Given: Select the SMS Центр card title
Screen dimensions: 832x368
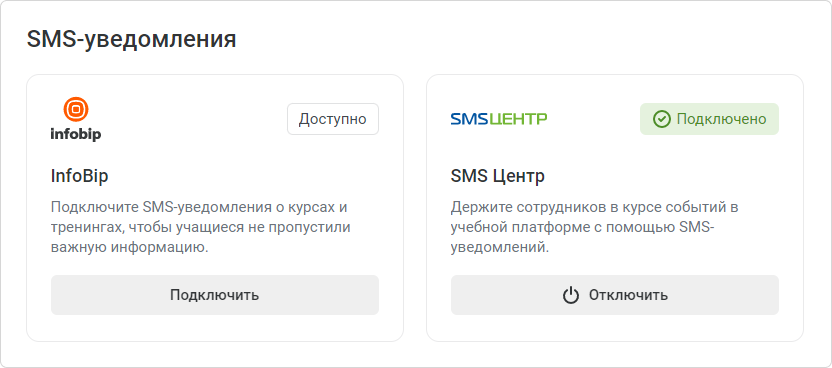Looking at the screenshot, I should coord(498,176).
